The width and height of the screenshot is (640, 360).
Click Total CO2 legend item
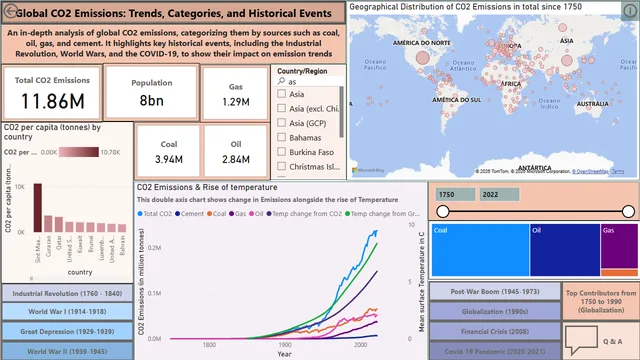(155, 213)
